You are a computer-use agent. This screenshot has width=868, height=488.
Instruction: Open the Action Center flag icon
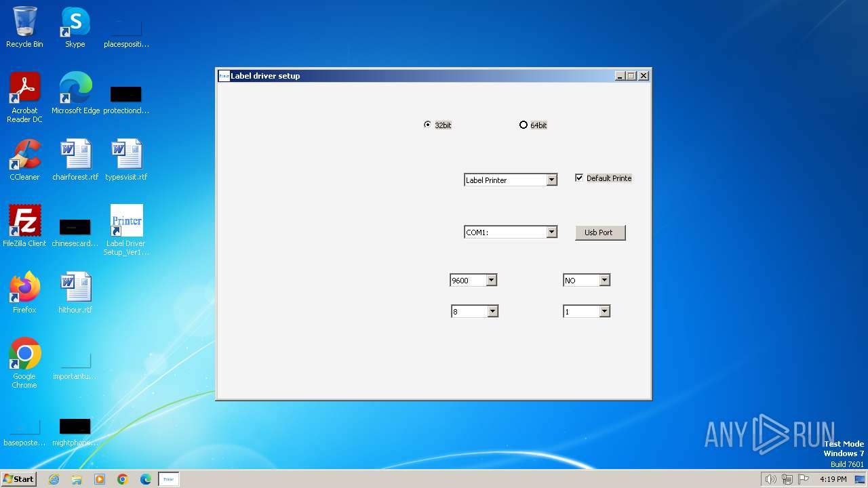point(804,479)
